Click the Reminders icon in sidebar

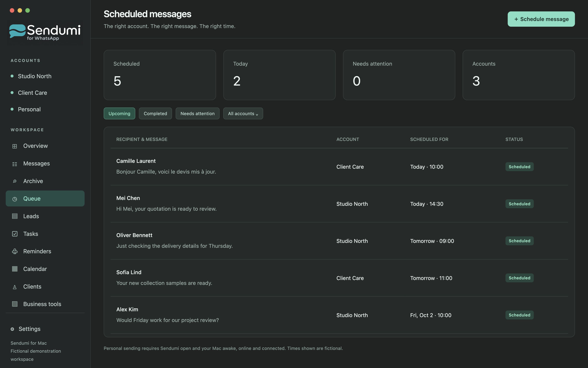15,251
